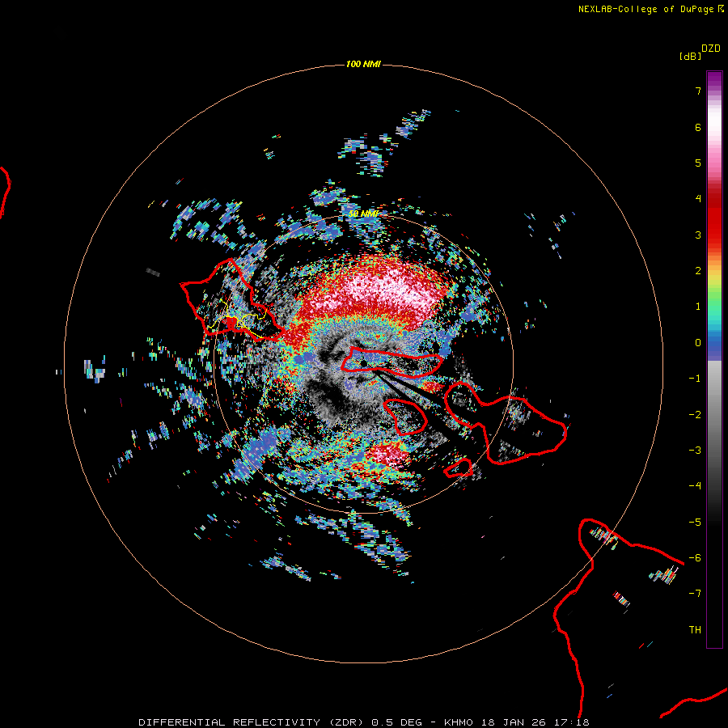Click the DZD legend title
728x728 pixels.
click(x=711, y=49)
